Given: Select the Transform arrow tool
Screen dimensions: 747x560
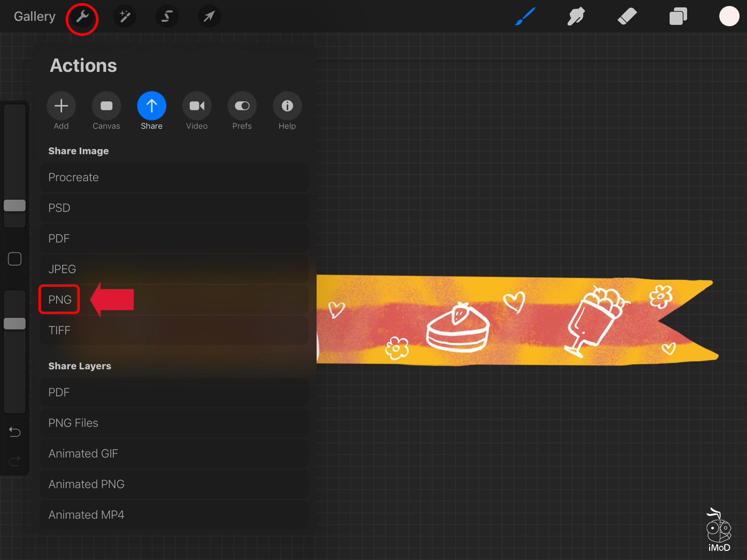Looking at the screenshot, I should pos(209,16).
